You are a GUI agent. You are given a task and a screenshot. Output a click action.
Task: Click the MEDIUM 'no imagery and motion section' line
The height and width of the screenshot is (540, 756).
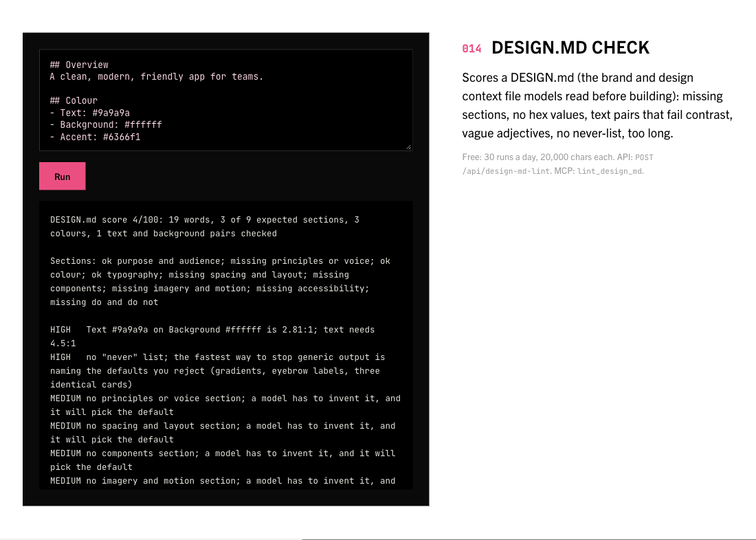coord(223,481)
